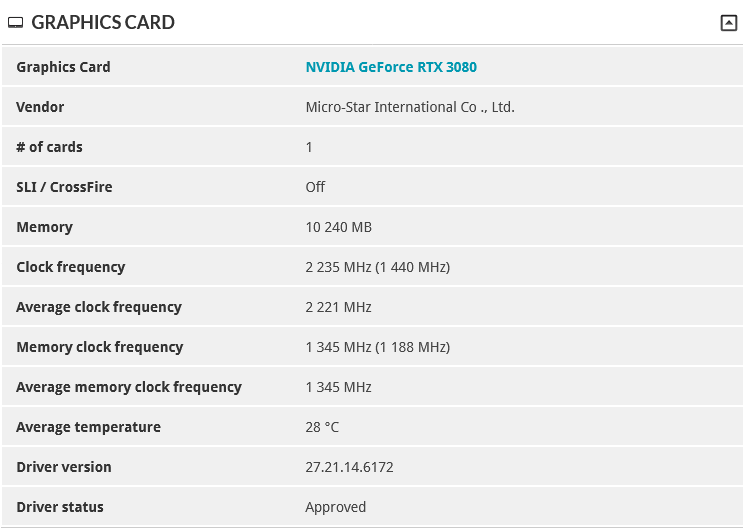Image resolution: width=743 pixels, height=528 pixels.
Task: Click the 'Average clock frequency' label
Action: pos(99,307)
